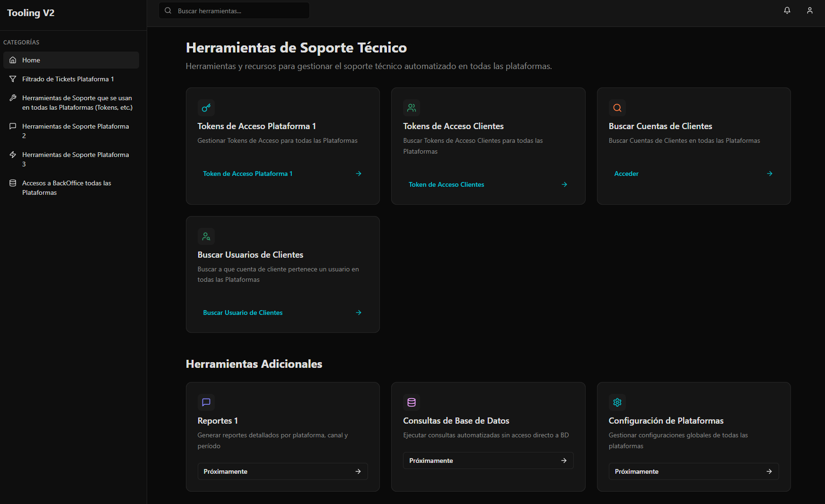Open the user profile icon
Viewport: 825px width, 504px height.
809,10
